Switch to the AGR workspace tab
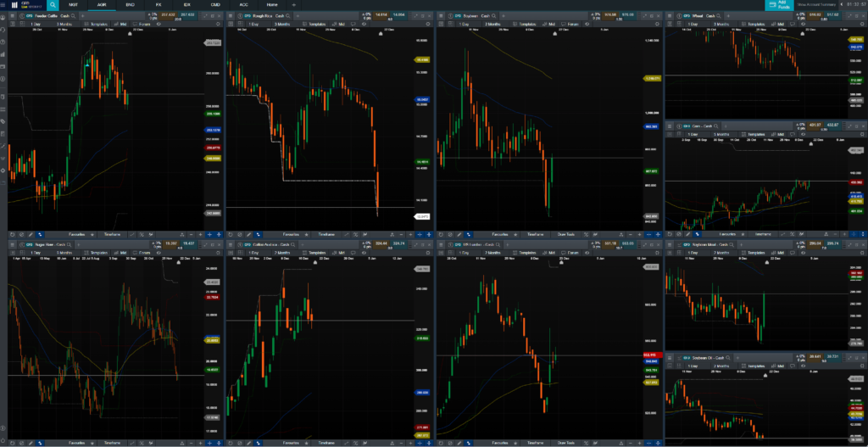 (x=102, y=4)
